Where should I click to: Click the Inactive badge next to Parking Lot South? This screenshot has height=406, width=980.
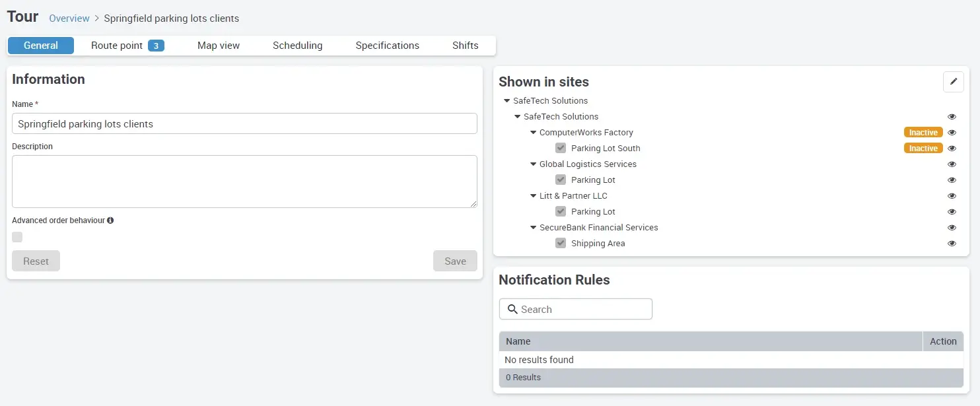[x=923, y=148]
